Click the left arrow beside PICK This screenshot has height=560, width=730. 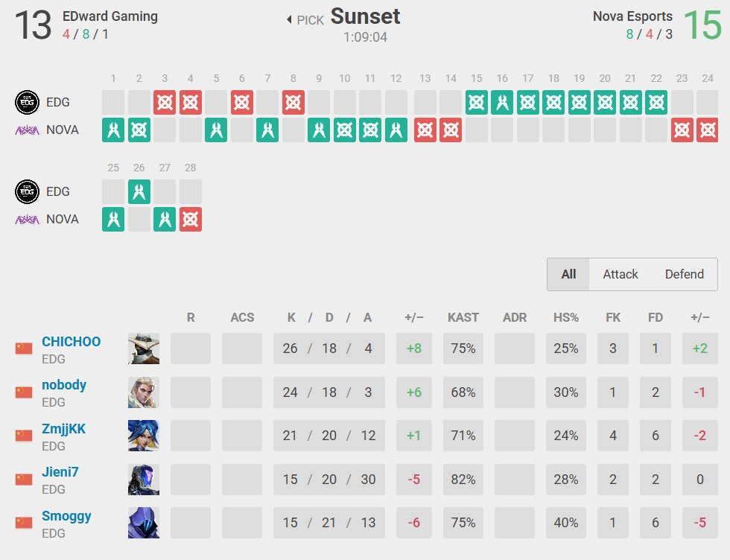(289, 19)
